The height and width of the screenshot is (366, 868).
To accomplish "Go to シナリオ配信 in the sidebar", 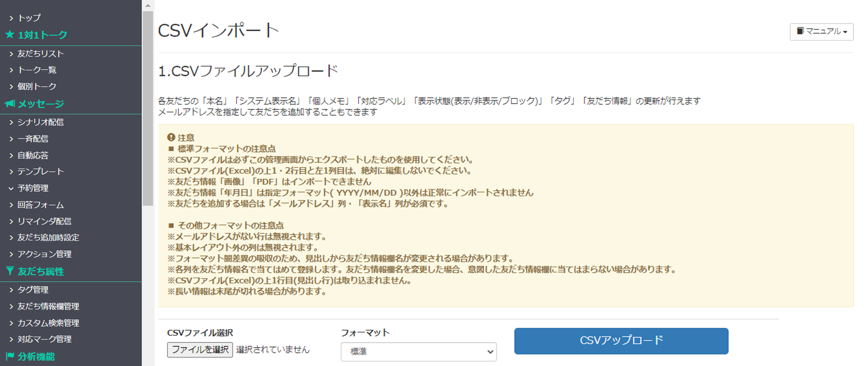I will pos(40,122).
